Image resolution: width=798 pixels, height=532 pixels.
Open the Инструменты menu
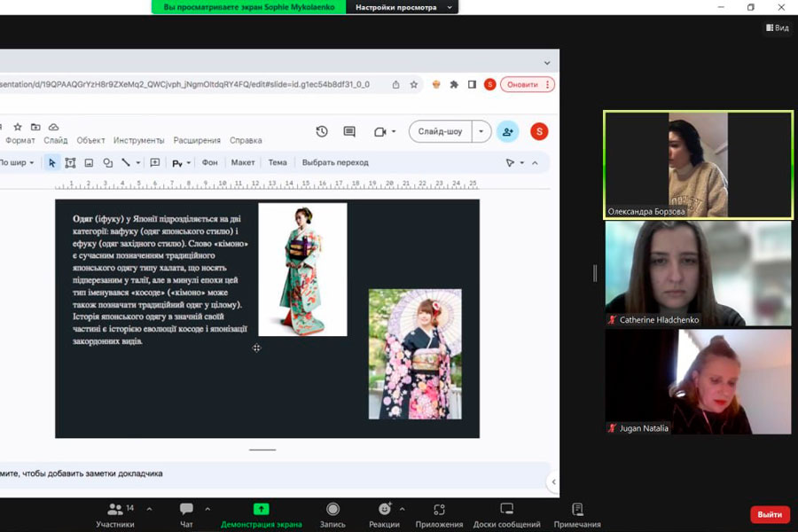(138, 140)
